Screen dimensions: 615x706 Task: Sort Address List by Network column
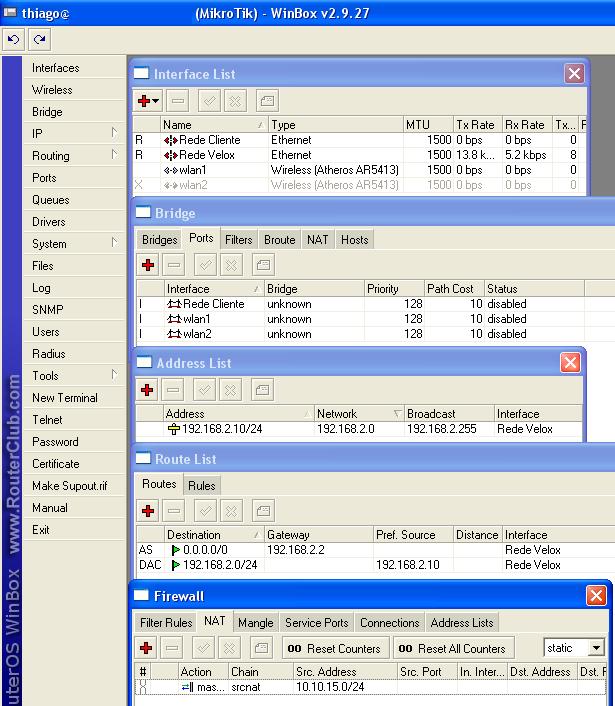359,413
